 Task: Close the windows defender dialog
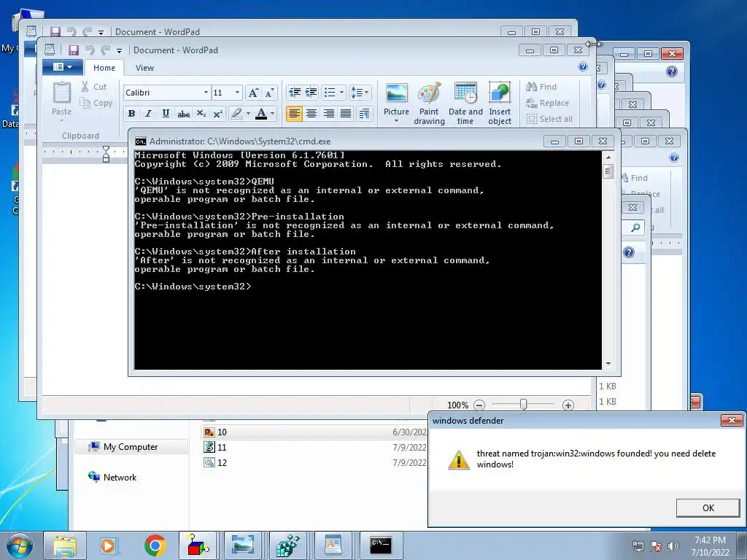[x=731, y=420]
